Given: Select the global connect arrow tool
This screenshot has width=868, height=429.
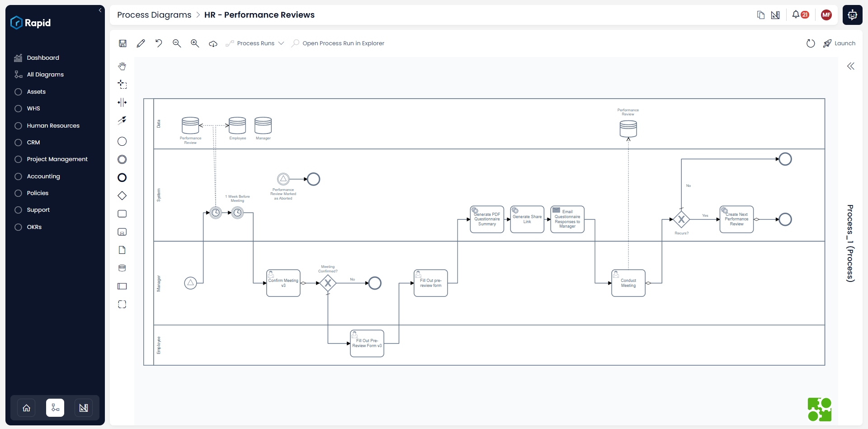Looking at the screenshot, I should (122, 120).
